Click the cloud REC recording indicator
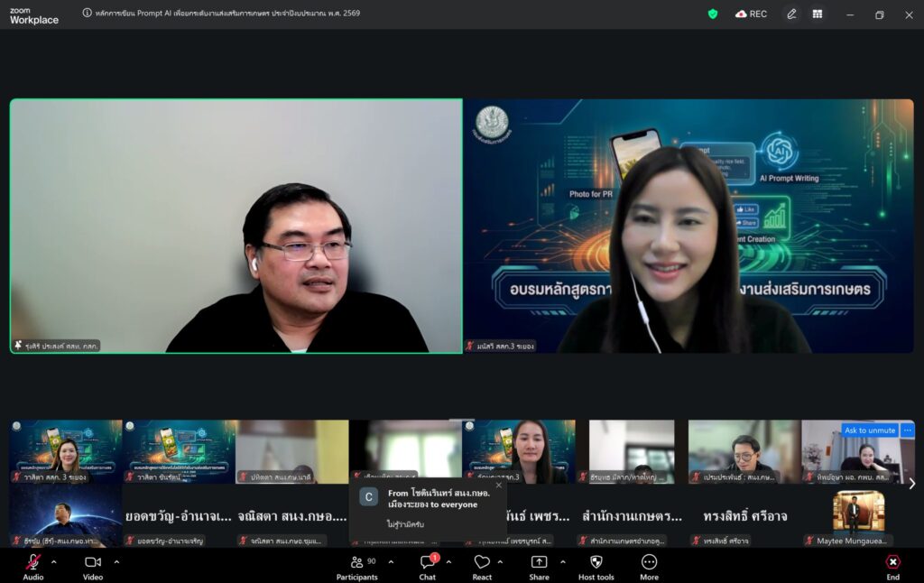The height and width of the screenshot is (583, 924). point(751,14)
